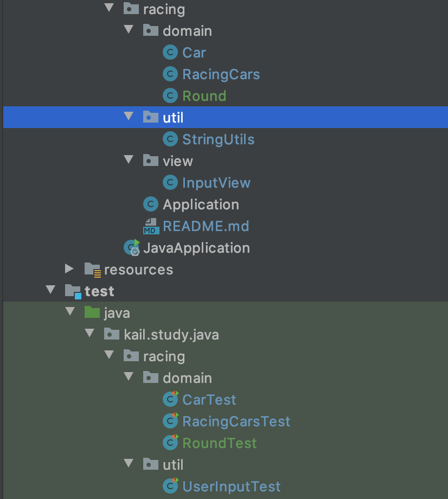Click the resources folder icon
Image resolution: width=448 pixels, height=499 pixels.
click(x=93, y=270)
